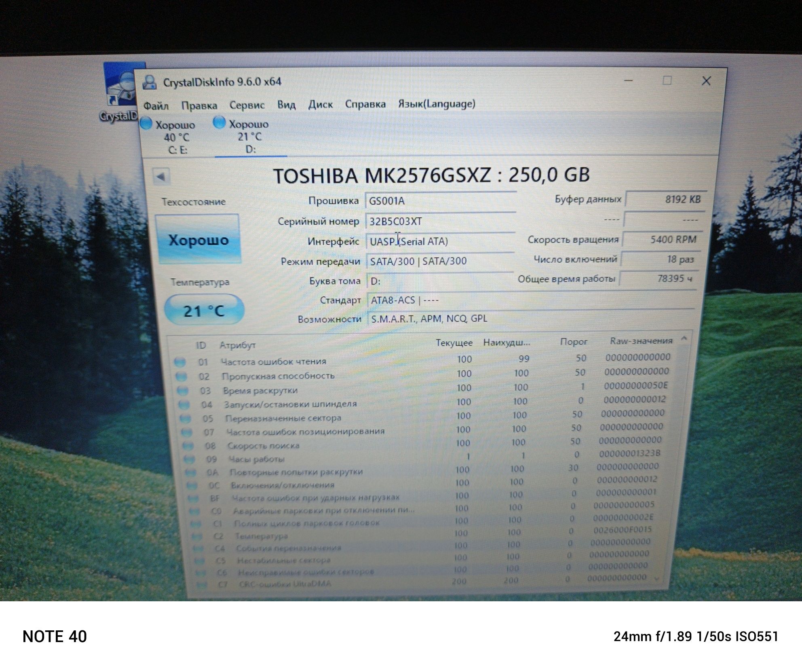The height and width of the screenshot is (672, 802).
Task: Click the Хорошо health status button
Action: pyautogui.click(x=198, y=239)
